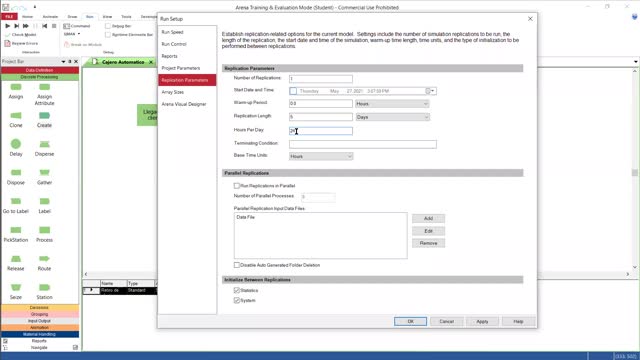Select the Assign Attribute module icon
This screenshot has height=360, width=640.
click(44, 87)
